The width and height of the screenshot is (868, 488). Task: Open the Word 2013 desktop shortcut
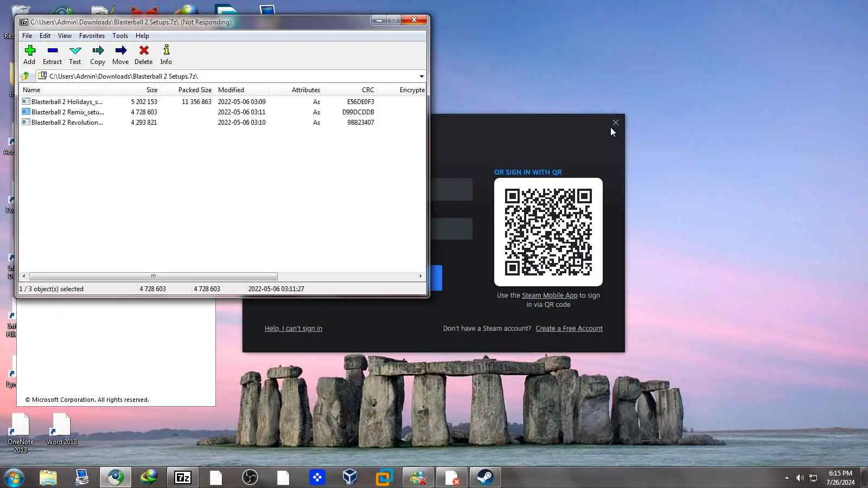click(61, 429)
